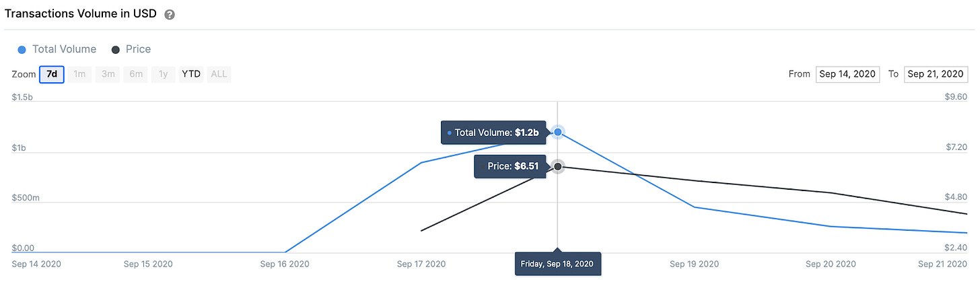
Task: Click the help question mark icon
Action: [x=170, y=14]
